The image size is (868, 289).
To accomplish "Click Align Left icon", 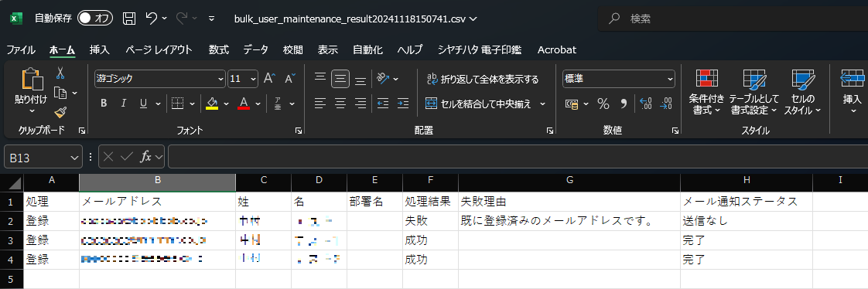I will tap(320, 103).
